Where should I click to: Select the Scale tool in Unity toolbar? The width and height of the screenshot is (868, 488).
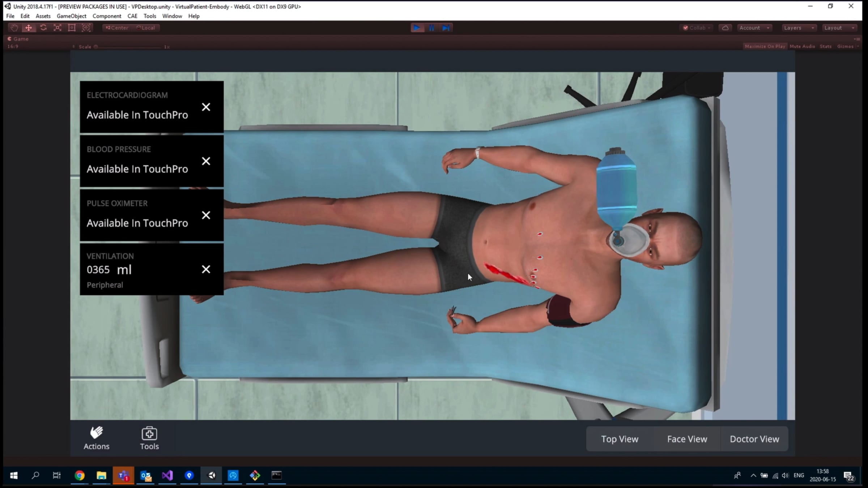[x=58, y=28]
